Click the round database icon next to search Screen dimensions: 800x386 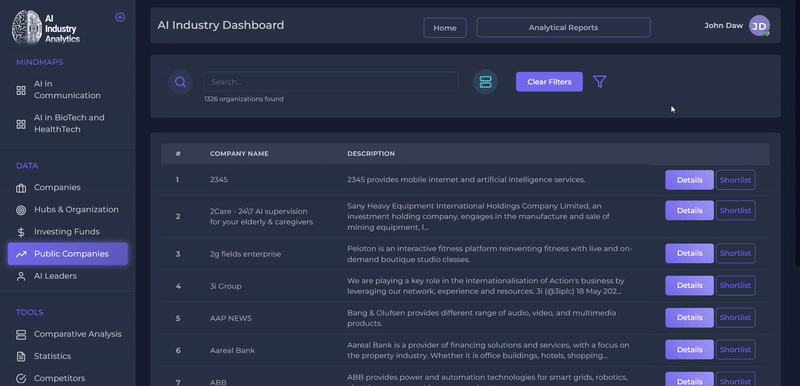click(x=486, y=82)
